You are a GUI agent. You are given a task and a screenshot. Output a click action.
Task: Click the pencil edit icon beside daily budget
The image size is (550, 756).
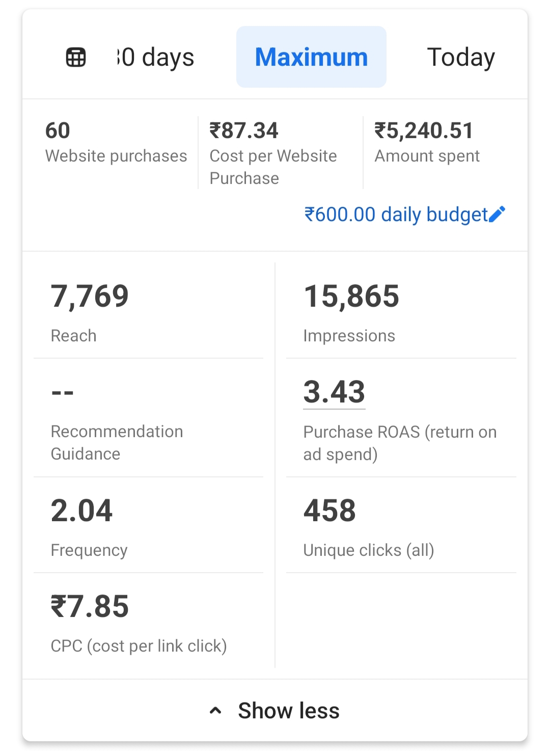tap(497, 214)
